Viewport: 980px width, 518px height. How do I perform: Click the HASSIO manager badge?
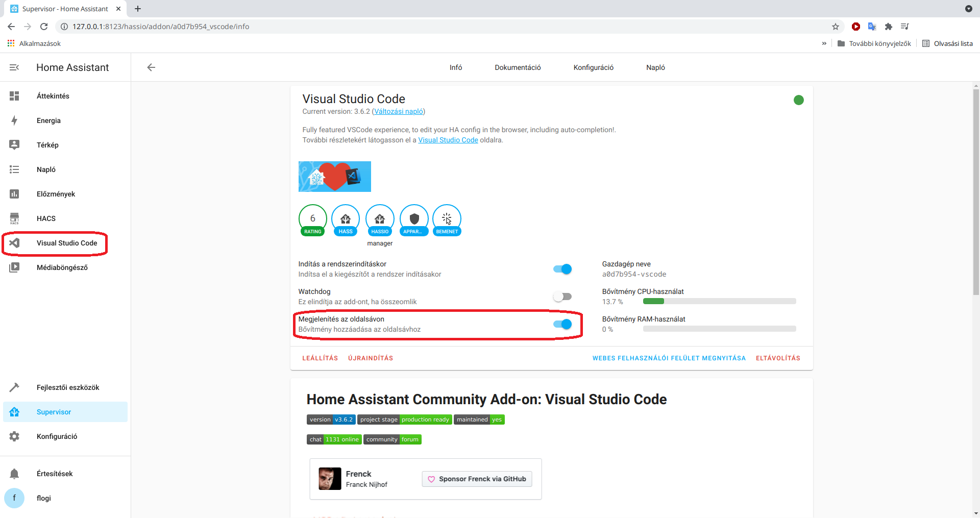[x=380, y=220]
